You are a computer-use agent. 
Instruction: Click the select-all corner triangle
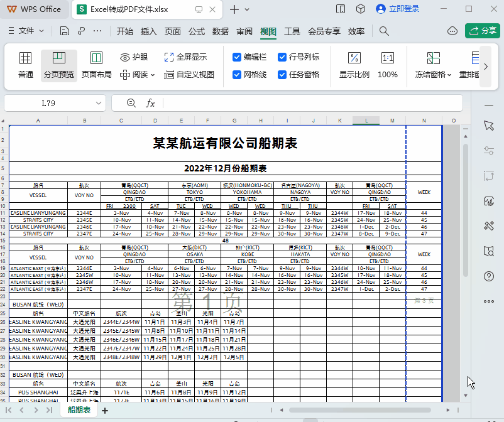(x=3, y=121)
